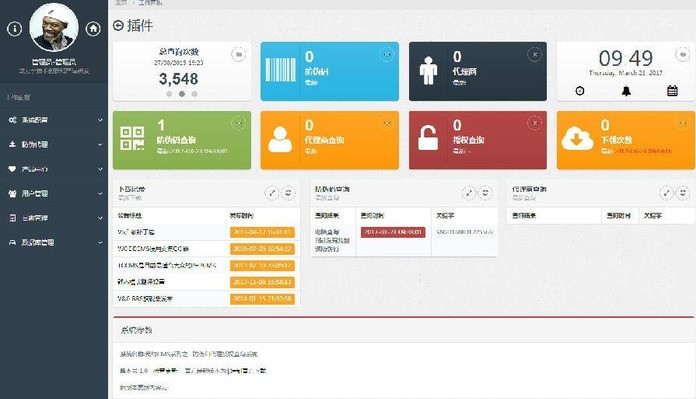Click the 2016-07-25 10:54:32 date badge
This screenshot has height=399, width=696.
262,249
